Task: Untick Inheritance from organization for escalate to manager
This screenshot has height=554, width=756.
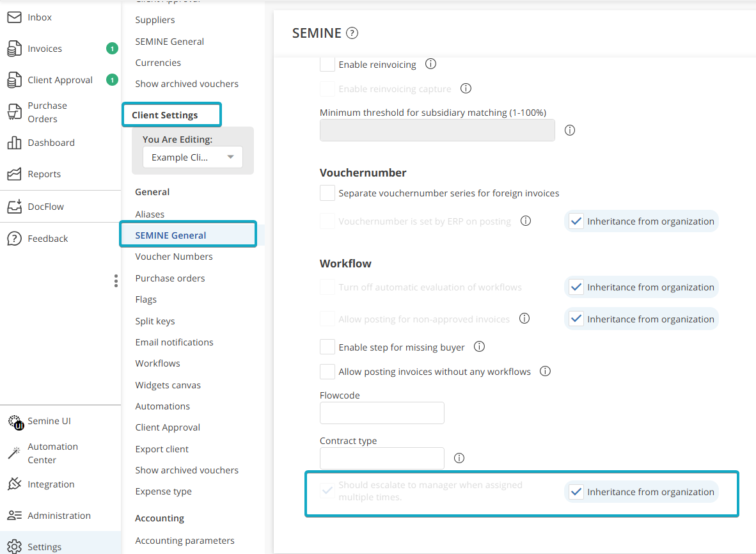Action: tap(576, 491)
